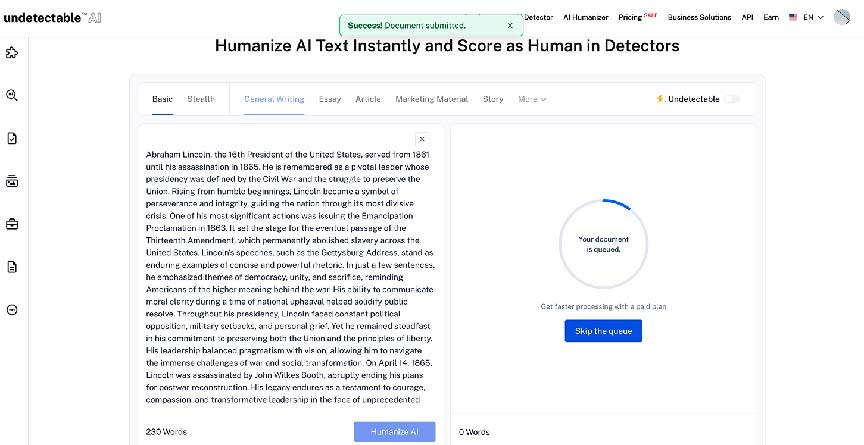Open Business Solutions in top navigation
This screenshot has height=445, width=864.
tap(699, 17)
